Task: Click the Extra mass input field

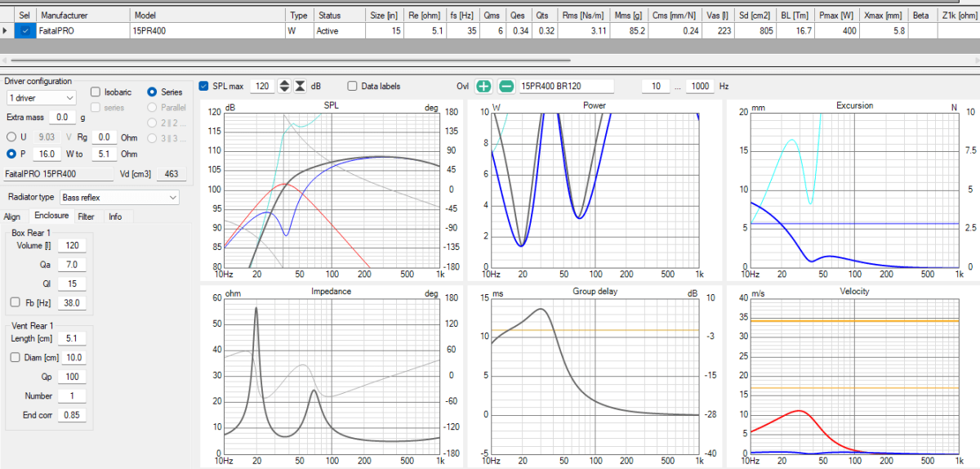Action: [x=63, y=118]
